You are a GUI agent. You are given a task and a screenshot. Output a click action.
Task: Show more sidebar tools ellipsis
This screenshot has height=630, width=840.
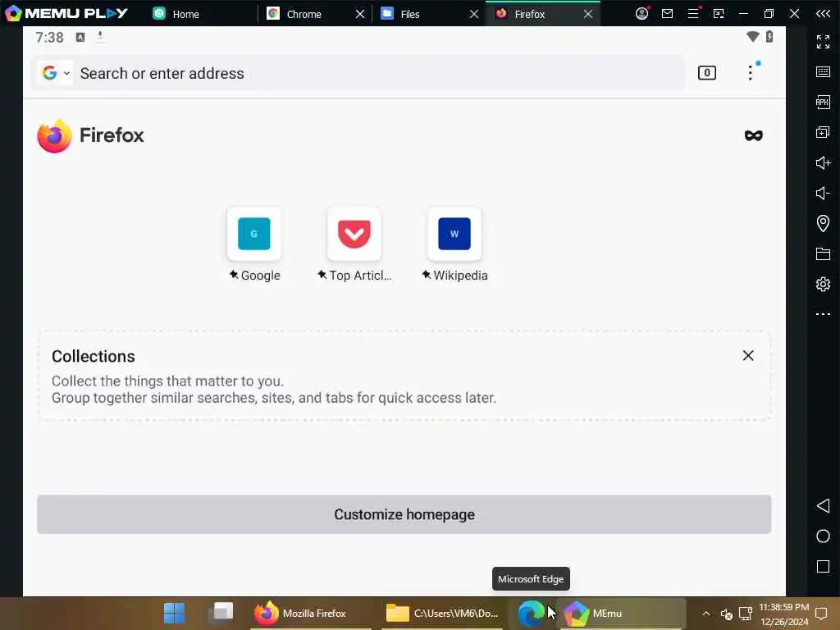(823, 314)
